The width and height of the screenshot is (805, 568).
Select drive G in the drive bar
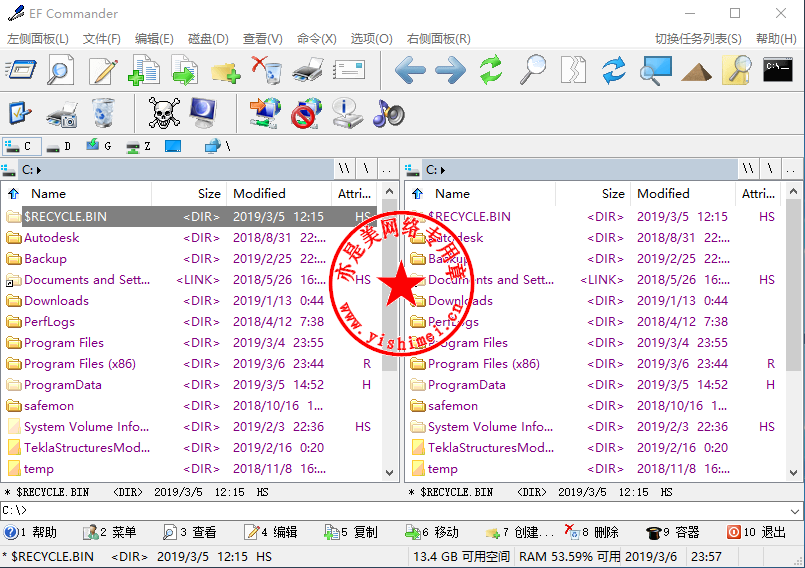click(99, 146)
